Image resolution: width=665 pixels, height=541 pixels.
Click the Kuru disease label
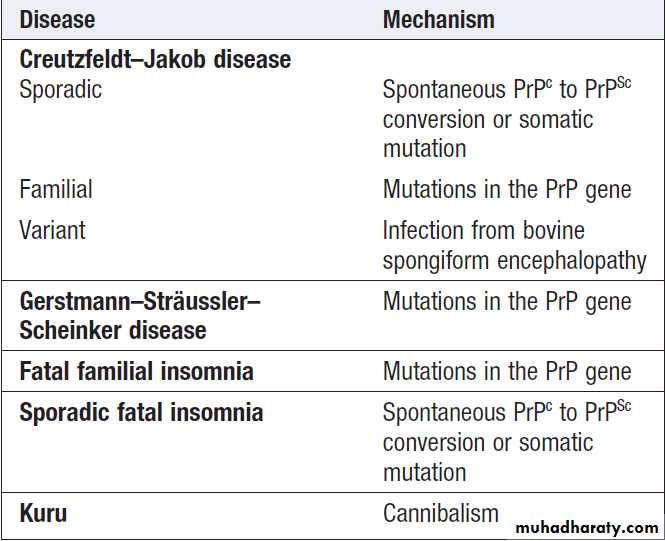click(x=43, y=514)
